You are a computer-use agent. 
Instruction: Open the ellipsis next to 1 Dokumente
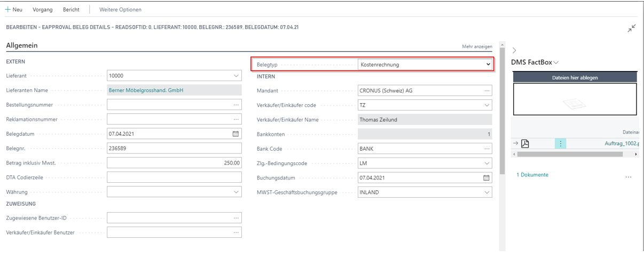(628, 176)
